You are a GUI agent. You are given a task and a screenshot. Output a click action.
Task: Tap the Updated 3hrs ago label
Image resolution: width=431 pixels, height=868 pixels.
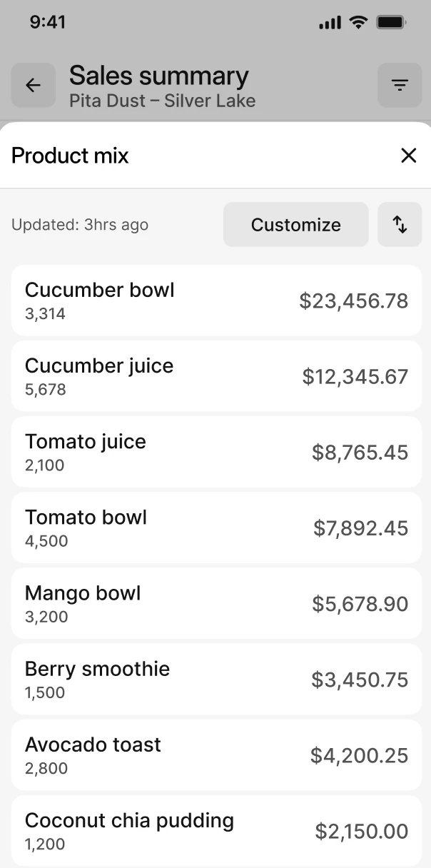(x=80, y=225)
